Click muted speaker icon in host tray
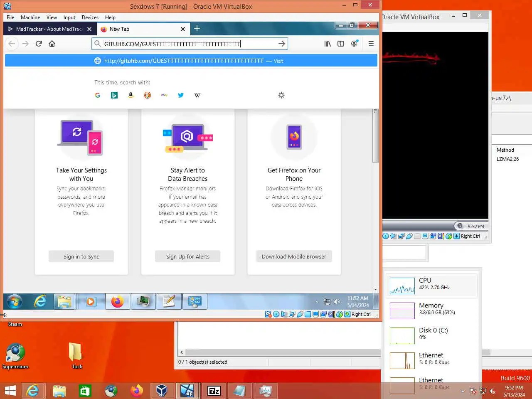 coord(493,391)
